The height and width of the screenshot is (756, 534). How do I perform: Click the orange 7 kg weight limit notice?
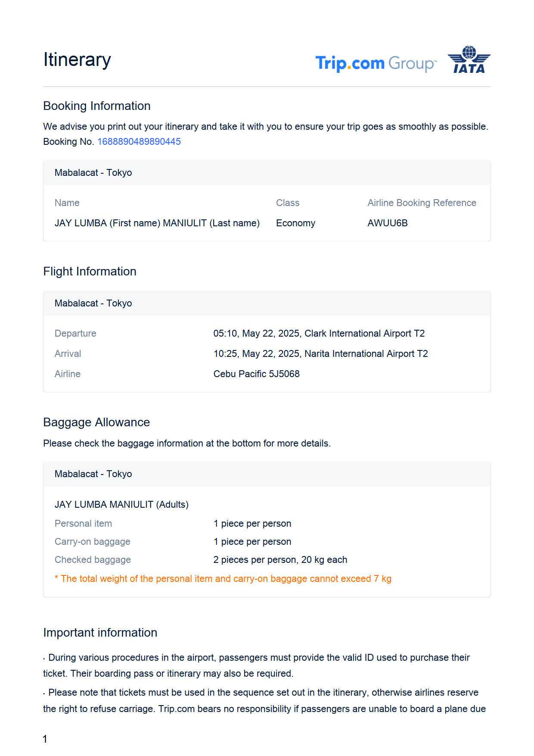tap(223, 579)
